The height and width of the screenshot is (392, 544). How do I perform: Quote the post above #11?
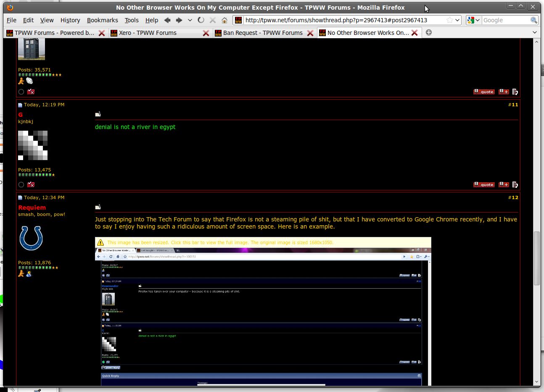484,92
